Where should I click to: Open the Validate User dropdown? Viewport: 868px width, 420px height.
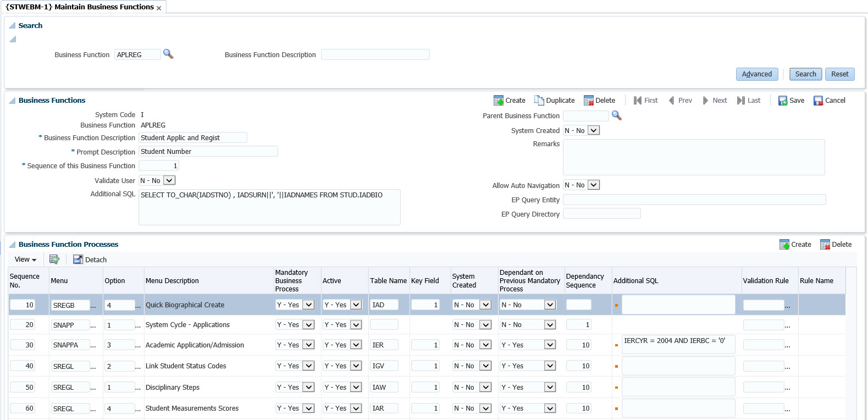pyautogui.click(x=169, y=180)
